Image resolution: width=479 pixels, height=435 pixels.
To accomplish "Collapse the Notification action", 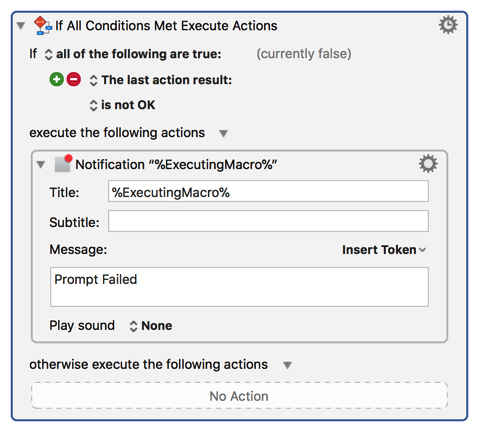I will click(x=41, y=164).
